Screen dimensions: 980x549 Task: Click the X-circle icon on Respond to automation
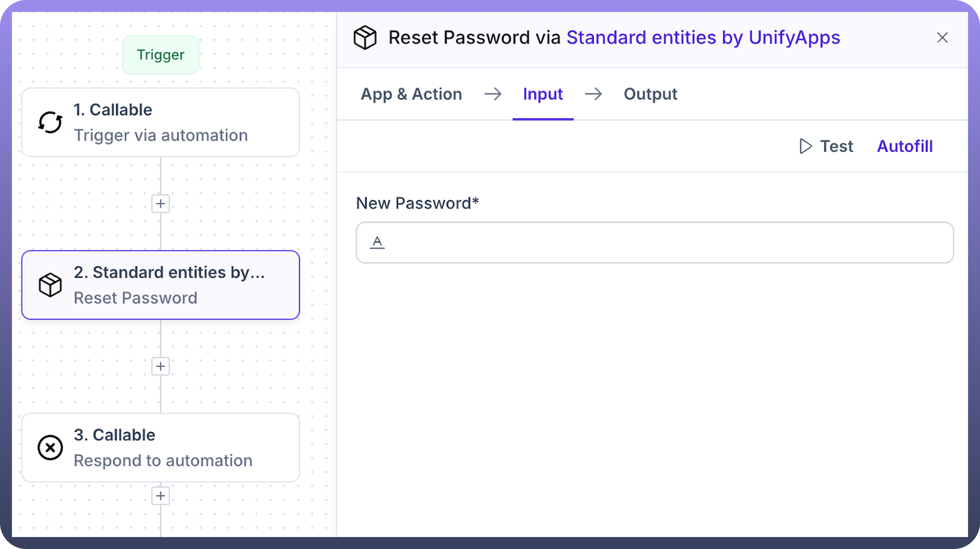(50, 447)
